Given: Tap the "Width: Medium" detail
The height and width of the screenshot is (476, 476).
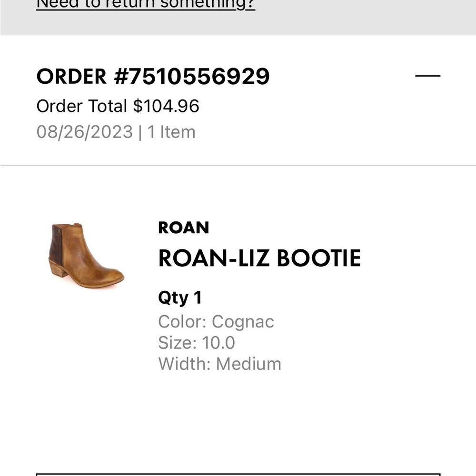Looking at the screenshot, I should [x=219, y=364].
